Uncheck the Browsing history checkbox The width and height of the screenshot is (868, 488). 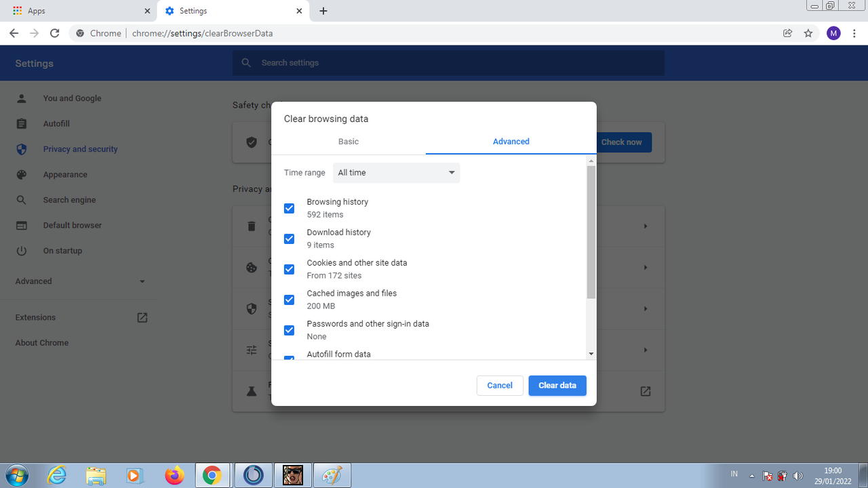[x=289, y=208]
